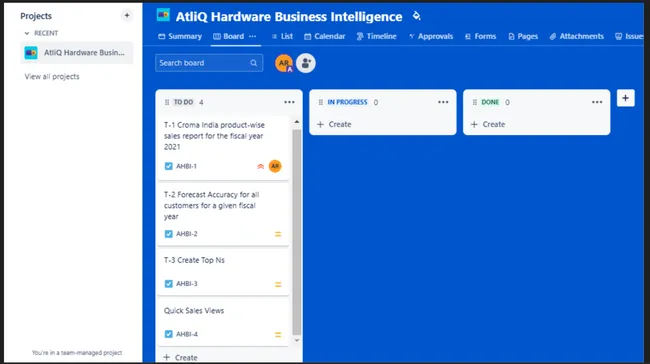Select the Board tab

pos(229,36)
